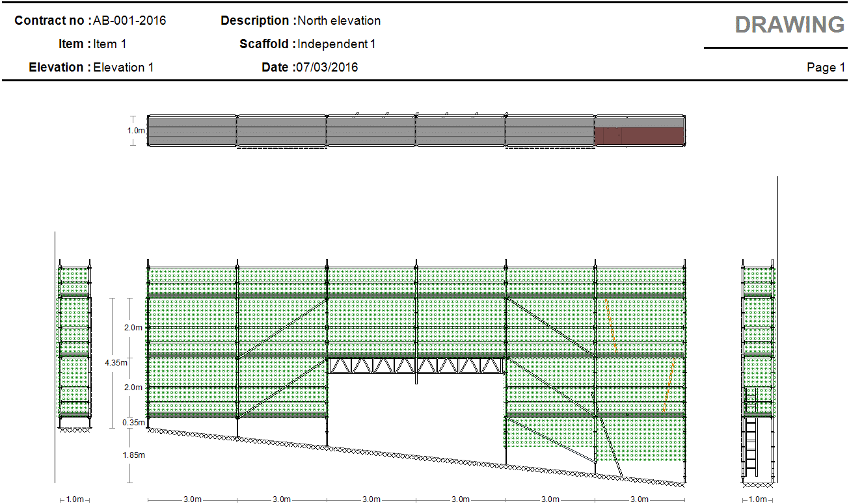Click the 'Page 1' label

click(826, 68)
